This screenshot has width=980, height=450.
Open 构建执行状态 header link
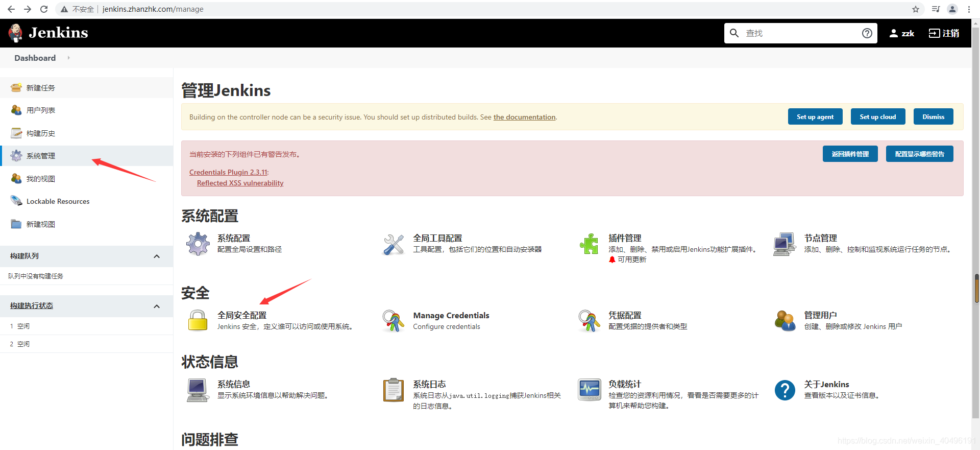(x=32, y=305)
